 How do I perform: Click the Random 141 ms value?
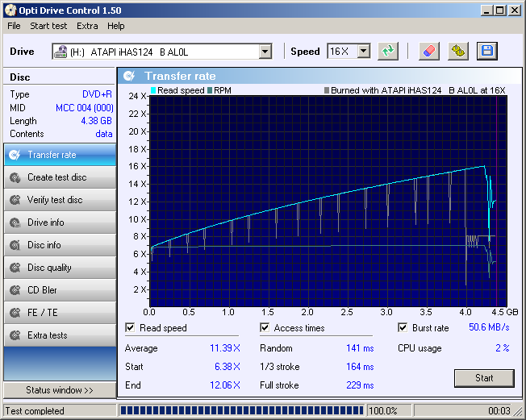click(360, 348)
